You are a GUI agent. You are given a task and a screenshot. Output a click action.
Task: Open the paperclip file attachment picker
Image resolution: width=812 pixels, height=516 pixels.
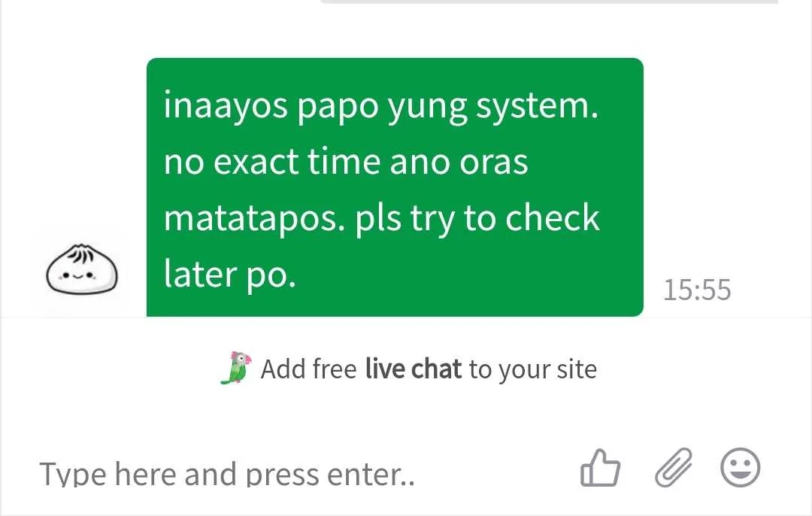(674, 467)
